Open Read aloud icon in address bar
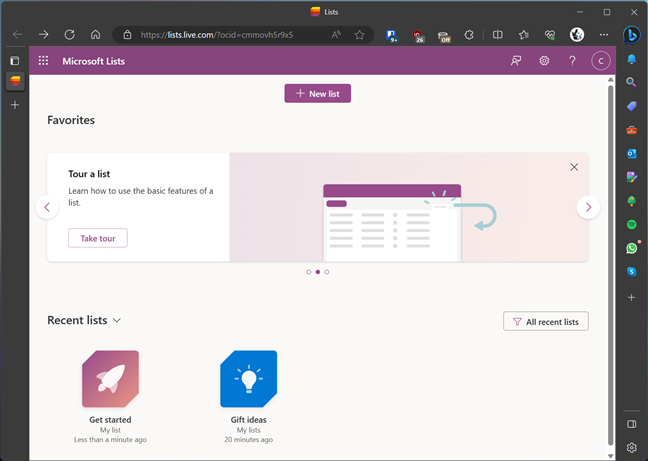Viewport: 648px width, 461px height. [336, 35]
